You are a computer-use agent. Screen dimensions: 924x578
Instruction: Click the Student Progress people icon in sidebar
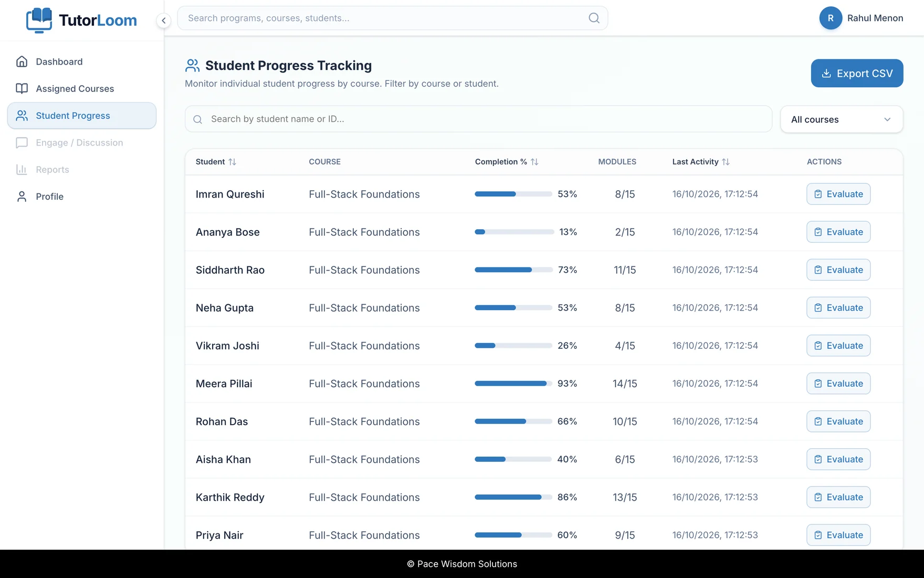click(x=22, y=116)
